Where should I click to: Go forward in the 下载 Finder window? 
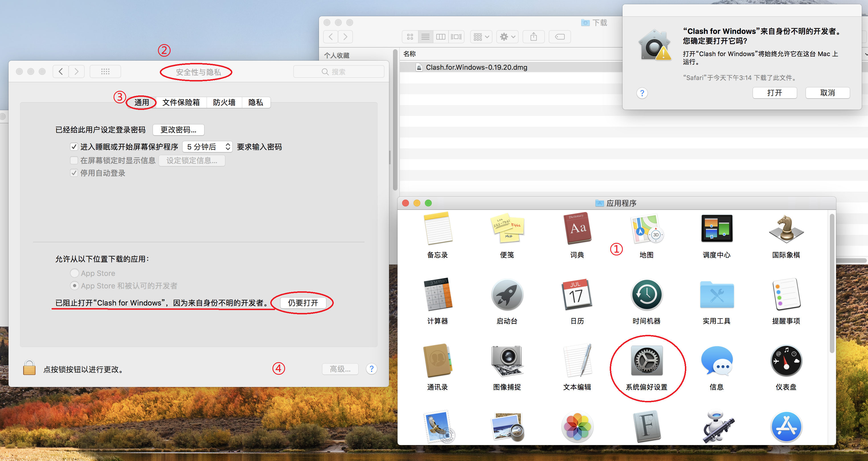[x=345, y=36]
